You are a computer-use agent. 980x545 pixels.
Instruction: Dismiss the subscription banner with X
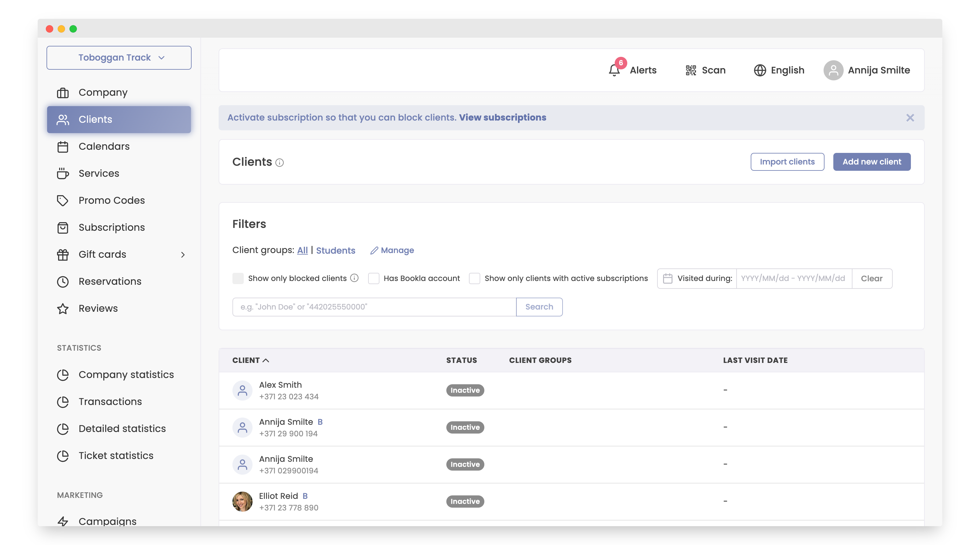click(x=910, y=118)
